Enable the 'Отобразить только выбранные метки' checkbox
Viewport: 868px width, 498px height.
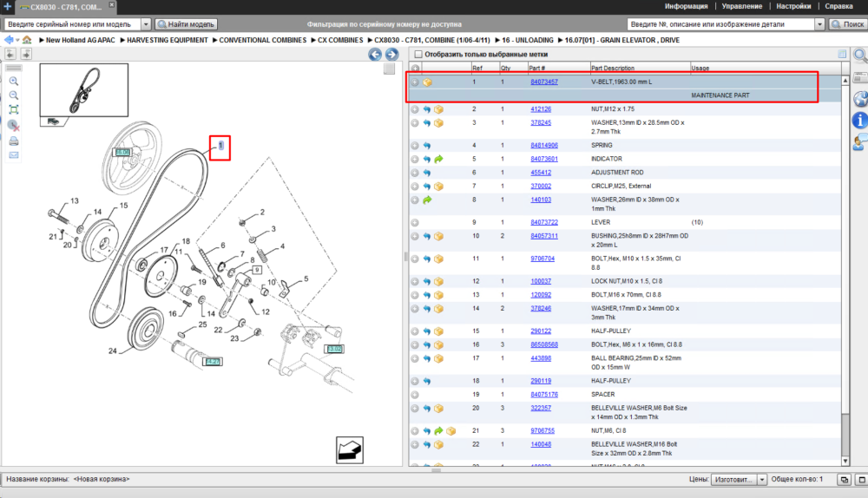point(418,55)
